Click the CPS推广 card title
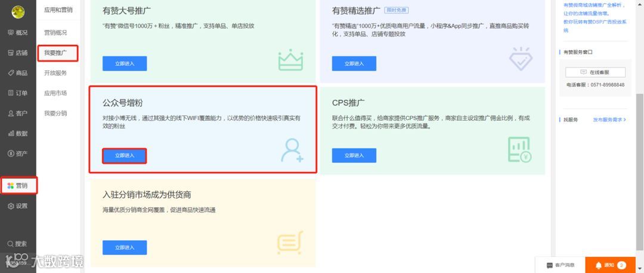The height and width of the screenshot is (273, 644). (348, 103)
